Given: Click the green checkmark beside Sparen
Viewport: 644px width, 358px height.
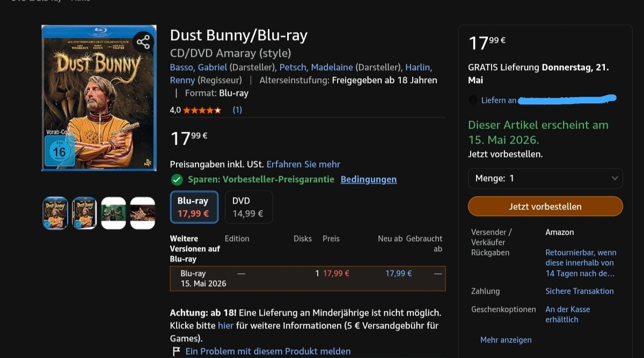Looking at the screenshot, I should [176, 180].
